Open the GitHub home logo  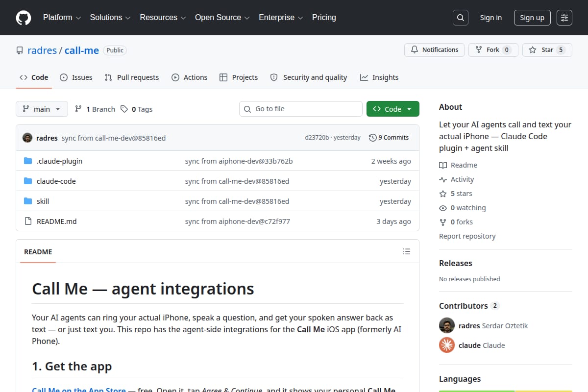(24, 18)
